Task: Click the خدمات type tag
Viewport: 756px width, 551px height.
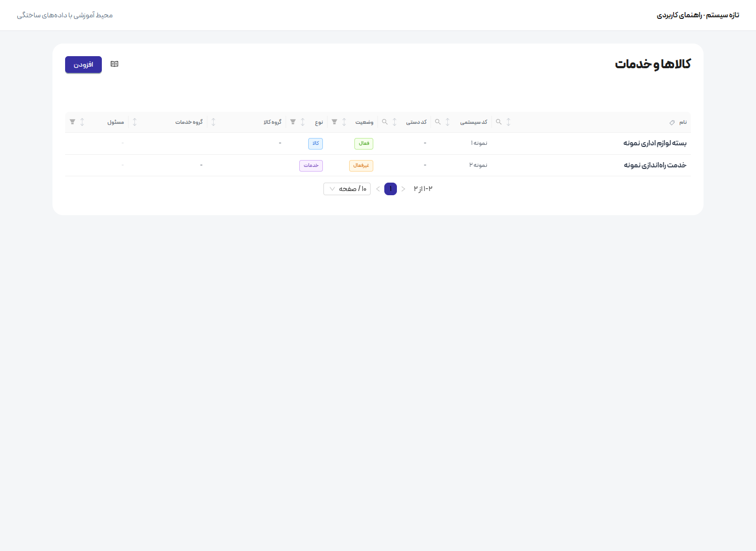Action: point(311,165)
